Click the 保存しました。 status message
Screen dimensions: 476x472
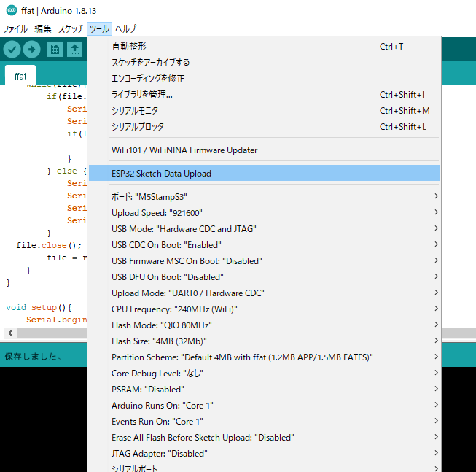(34, 356)
